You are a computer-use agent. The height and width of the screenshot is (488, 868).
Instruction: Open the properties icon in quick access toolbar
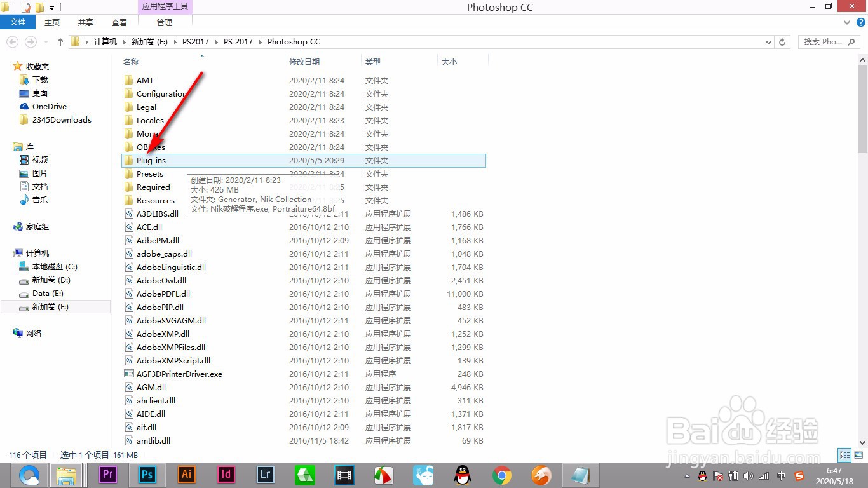26,8
